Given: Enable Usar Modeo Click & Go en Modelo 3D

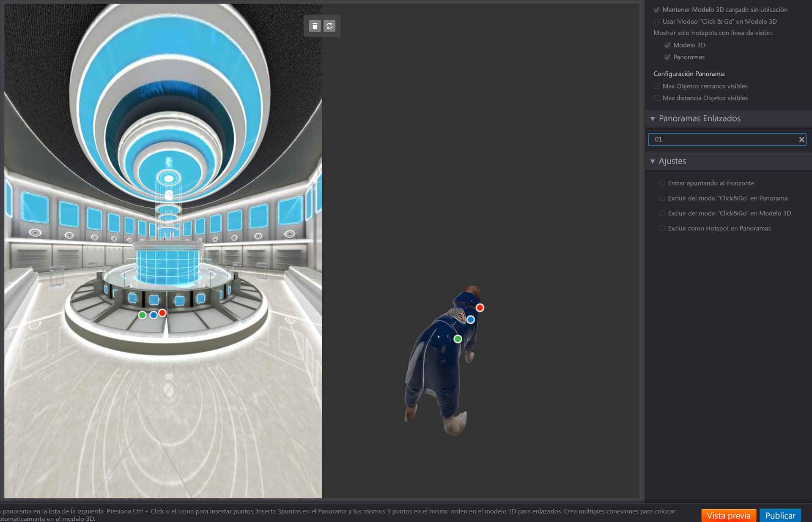Looking at the screenshot, I should (x=657, y=22).
